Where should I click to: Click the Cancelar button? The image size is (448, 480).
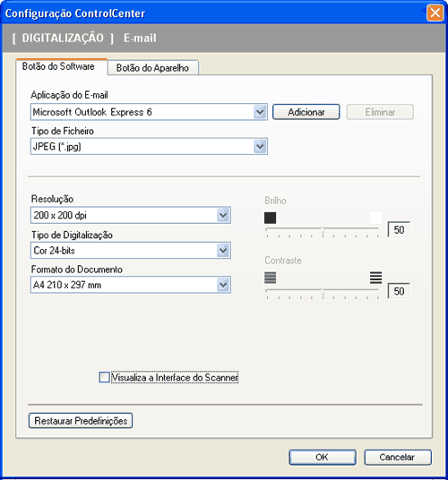click(x=398, y=457)
